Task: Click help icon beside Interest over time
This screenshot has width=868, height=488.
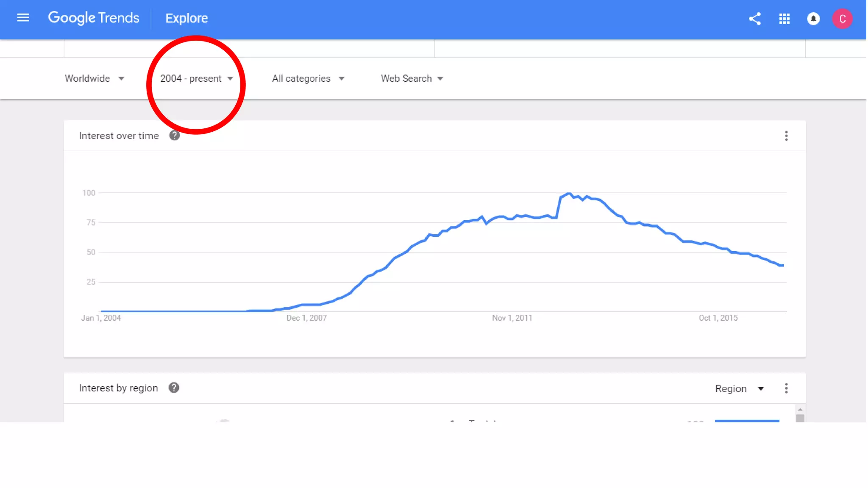Action: point(174,136)
